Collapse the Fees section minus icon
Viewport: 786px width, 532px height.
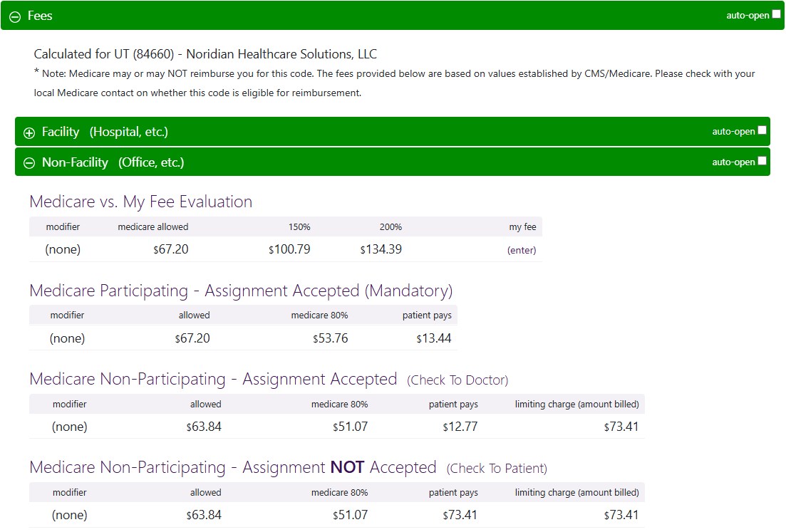coord(15,16)
